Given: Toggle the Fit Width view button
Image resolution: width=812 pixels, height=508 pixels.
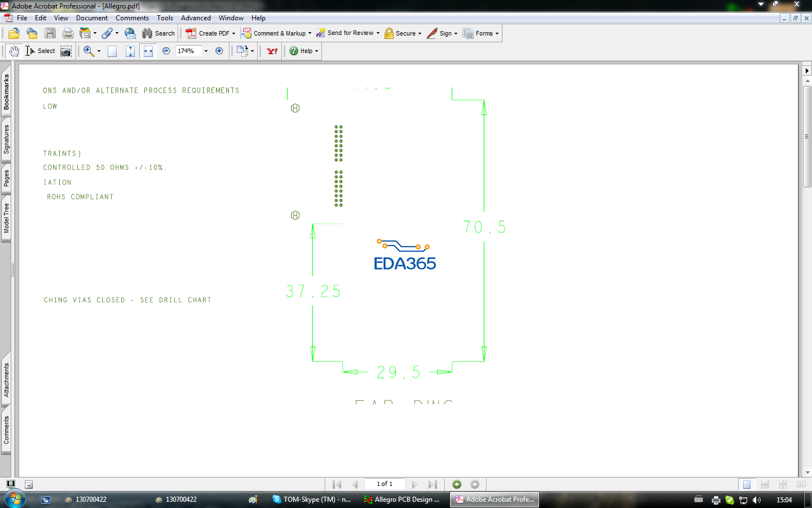Looking at the screenshot, I should pos(148,51).
